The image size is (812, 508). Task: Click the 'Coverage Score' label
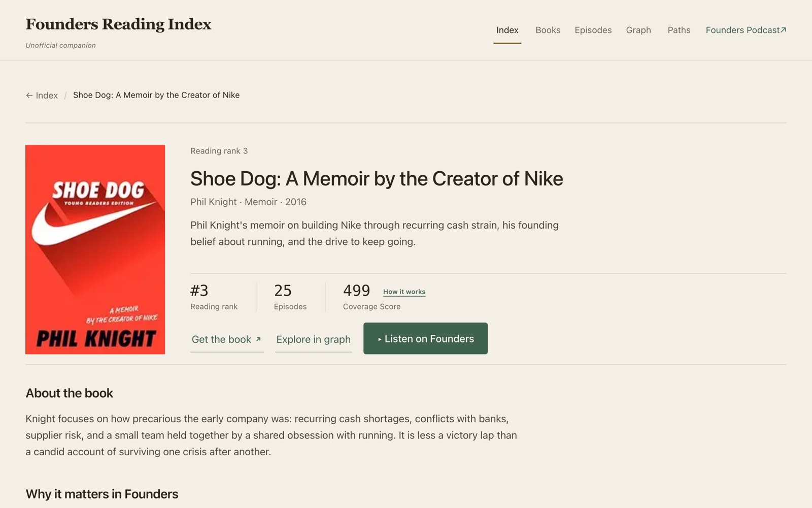point(371,307)
